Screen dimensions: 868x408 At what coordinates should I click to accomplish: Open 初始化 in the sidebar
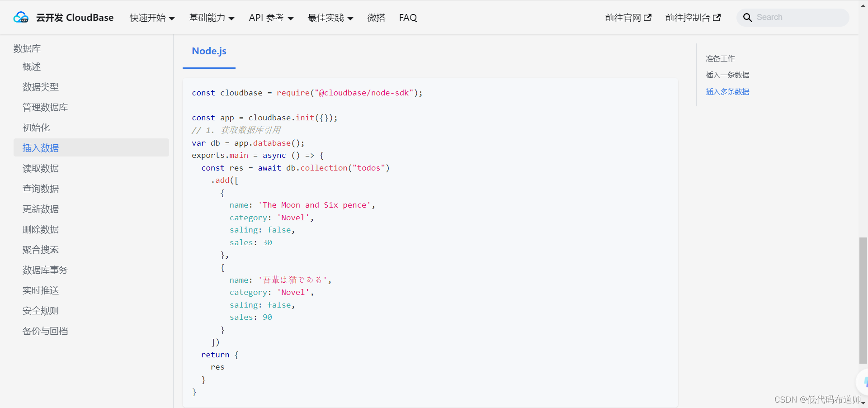pyautogui.click(x=36, y=128)
